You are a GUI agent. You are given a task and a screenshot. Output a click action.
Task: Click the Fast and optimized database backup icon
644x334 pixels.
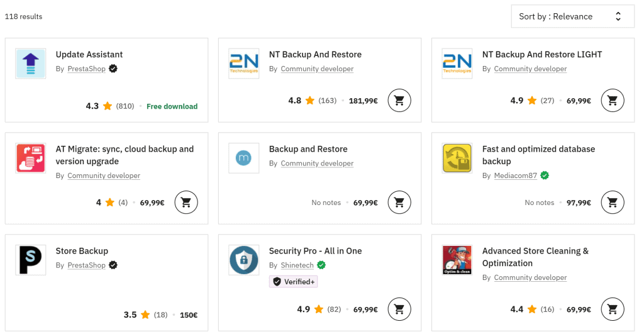(x=457, y=158)
